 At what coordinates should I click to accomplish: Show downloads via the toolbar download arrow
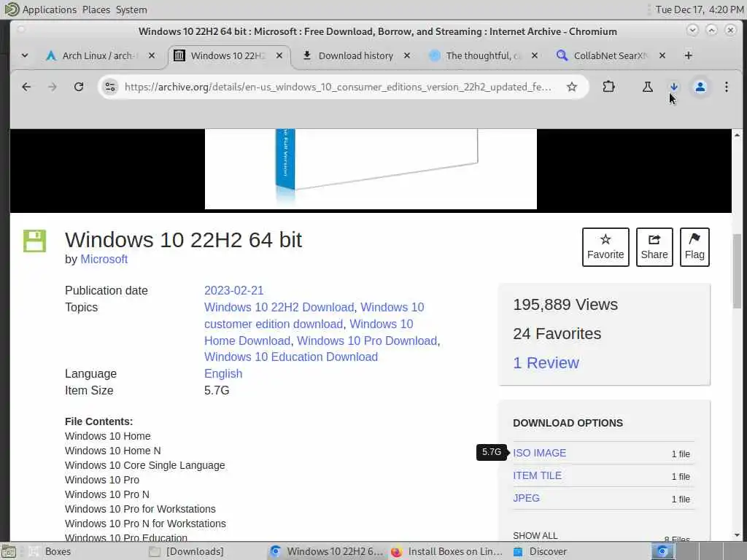click(673, 87)
